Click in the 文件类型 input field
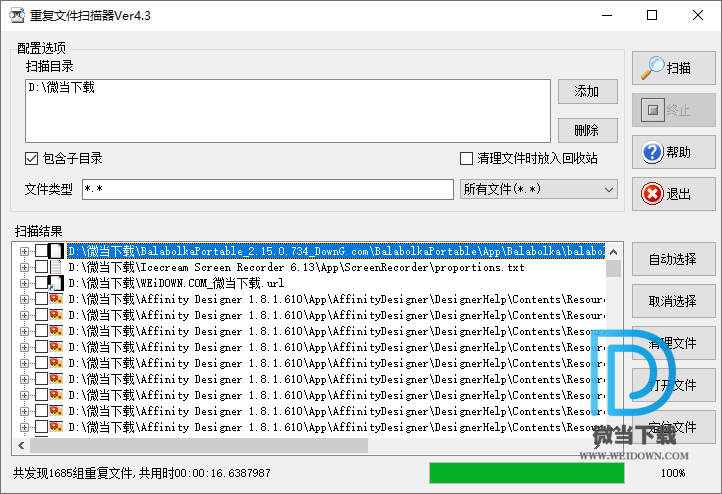Image resolution: width=722 pixels, height=494 pixels. (268, 189)
